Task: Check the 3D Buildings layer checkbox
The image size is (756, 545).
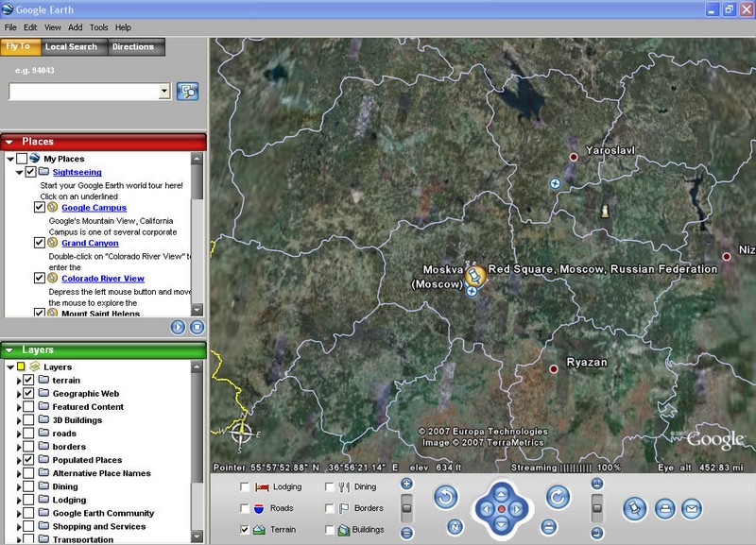Action: [28, 420]
